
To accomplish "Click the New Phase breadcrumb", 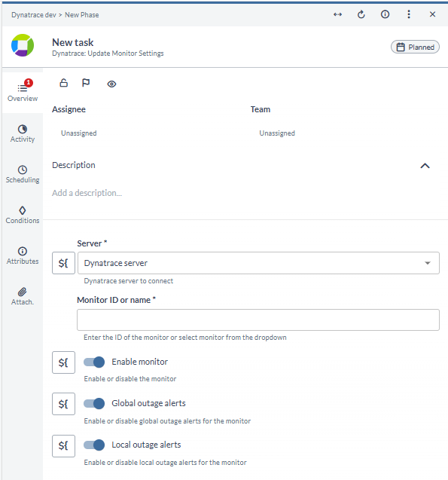I will click(81, 15).
